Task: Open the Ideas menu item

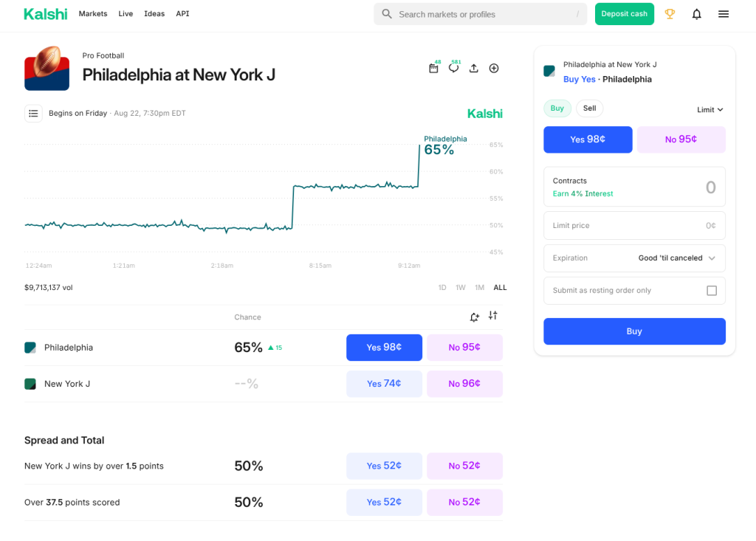Action: click(154, 13)
